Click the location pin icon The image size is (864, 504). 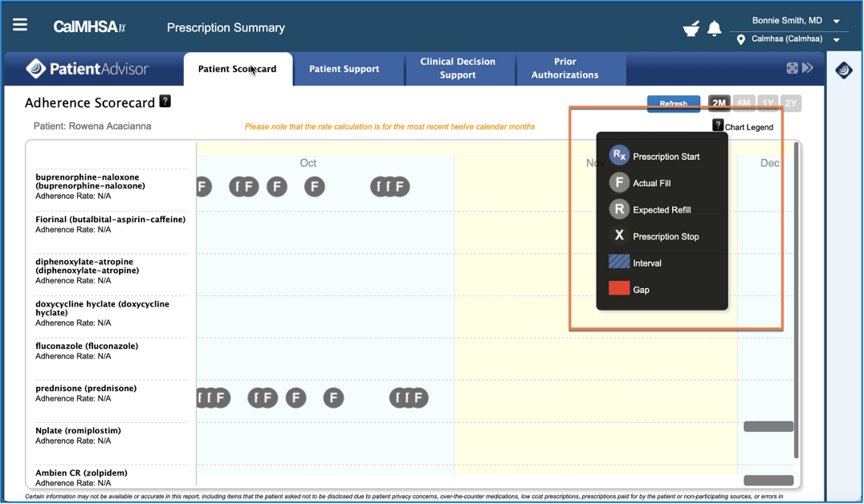(x=740, y=39)
